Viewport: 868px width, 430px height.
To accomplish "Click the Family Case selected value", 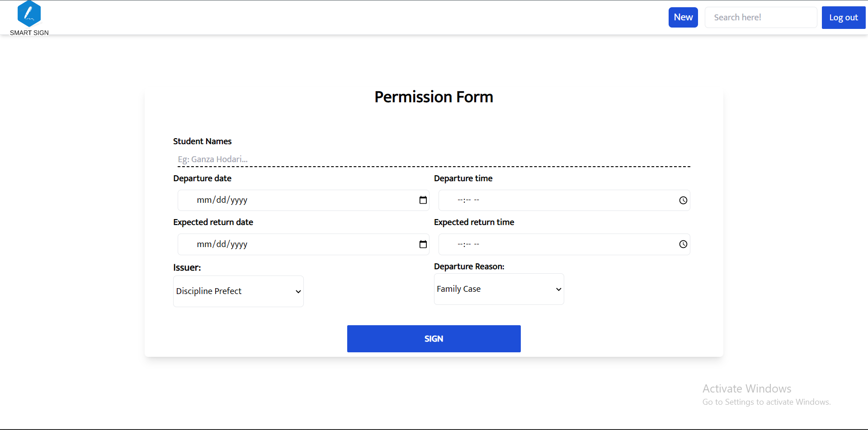I will [x=458, y=289].
